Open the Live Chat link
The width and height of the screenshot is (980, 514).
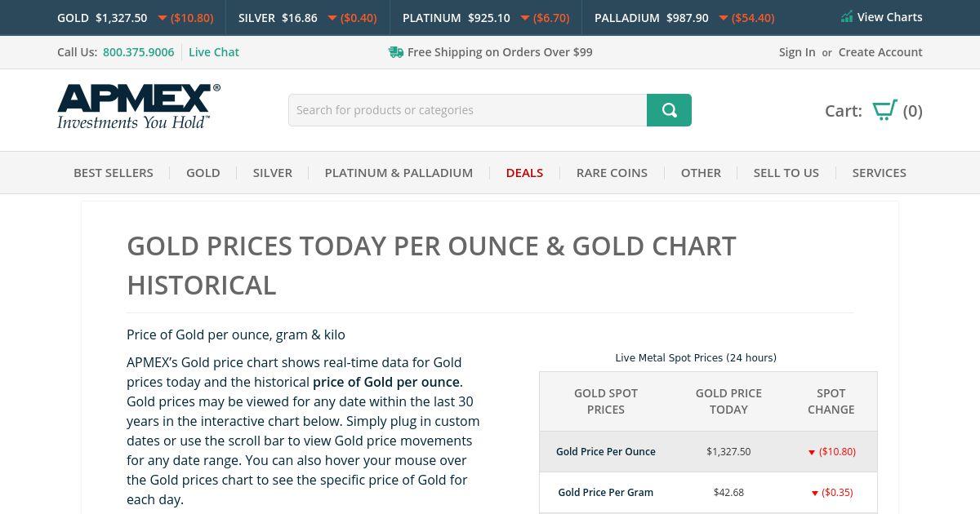(x=214, y=52)
